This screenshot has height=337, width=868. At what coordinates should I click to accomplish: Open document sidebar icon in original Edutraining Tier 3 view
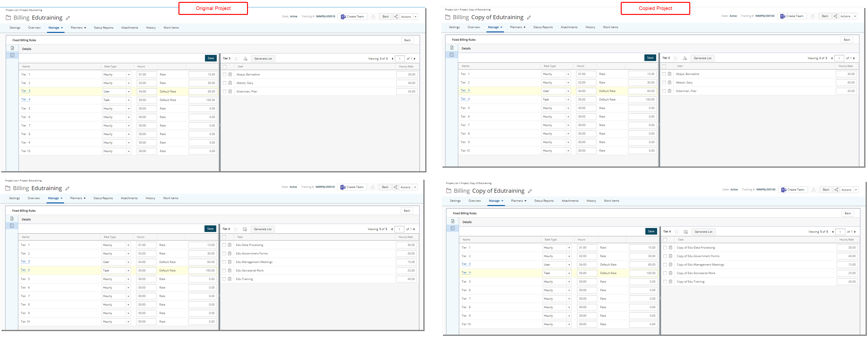coord(13,48)
